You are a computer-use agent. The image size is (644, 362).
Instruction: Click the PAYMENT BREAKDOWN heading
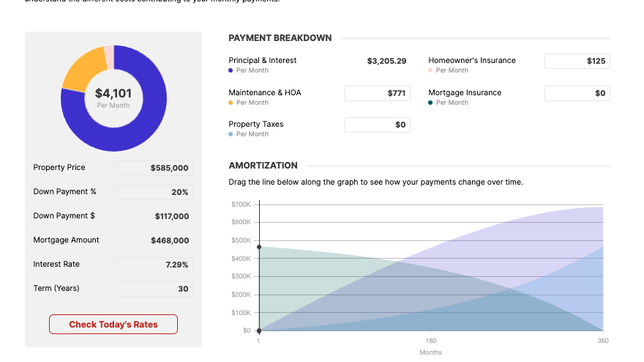pos(280,38)
